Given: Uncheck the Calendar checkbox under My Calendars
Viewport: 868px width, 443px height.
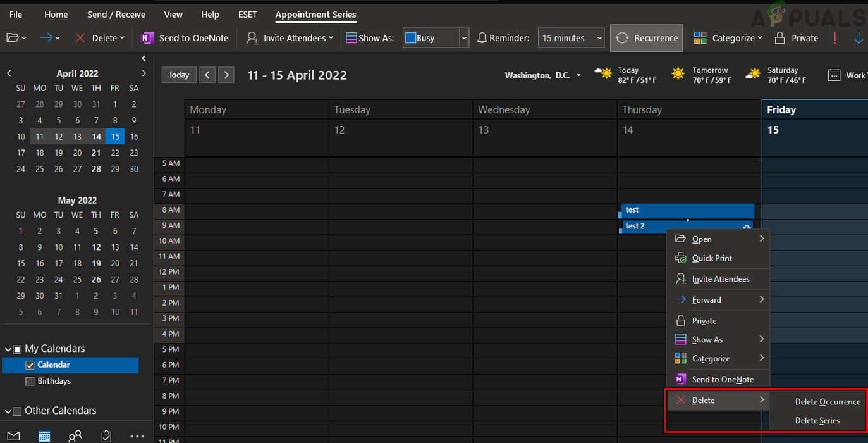Looking at the screenshot, I should point(30,365).
